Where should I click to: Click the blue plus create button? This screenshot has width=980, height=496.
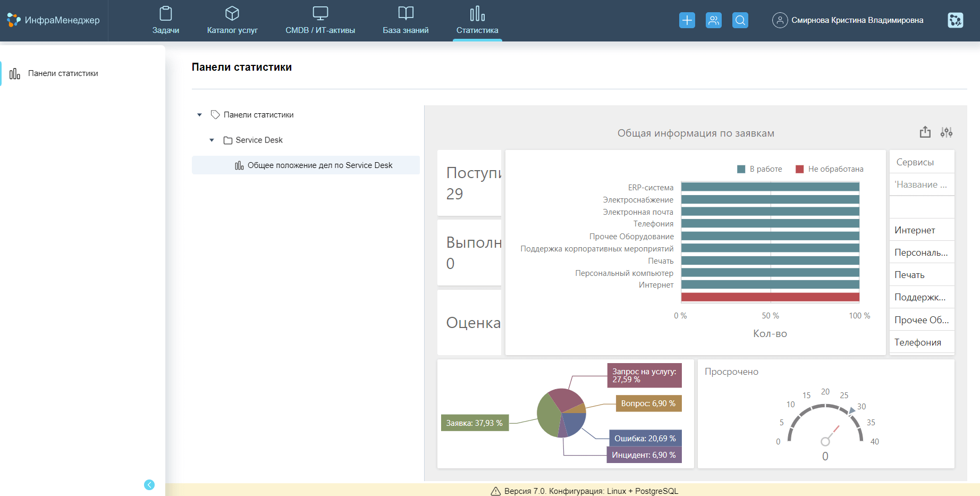point(687,20)
